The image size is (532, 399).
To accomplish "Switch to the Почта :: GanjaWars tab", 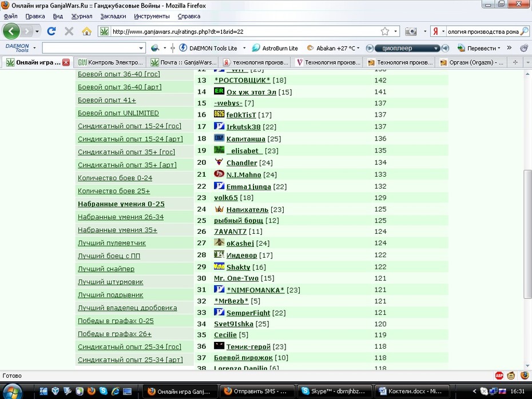I will click(184, 62).
